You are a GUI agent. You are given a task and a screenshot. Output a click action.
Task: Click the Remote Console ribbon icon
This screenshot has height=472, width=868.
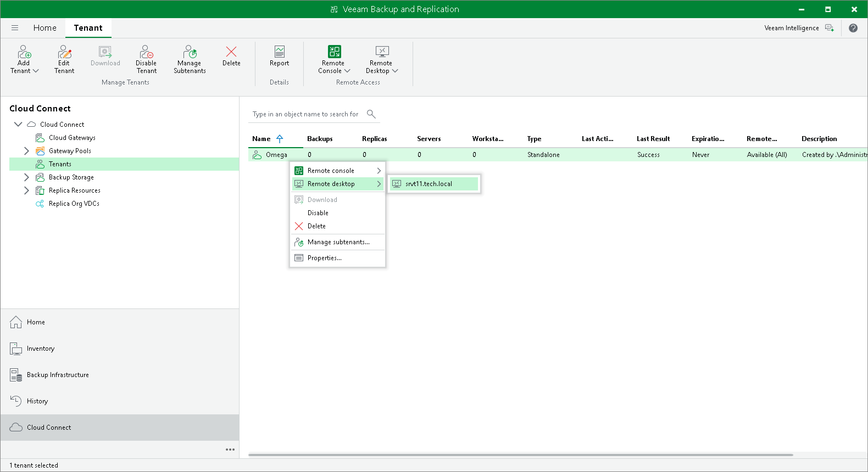tap(334, 52)
